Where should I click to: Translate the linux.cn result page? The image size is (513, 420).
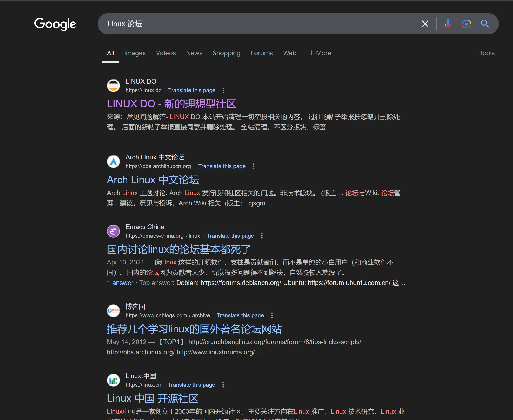(x=192, y=385)
